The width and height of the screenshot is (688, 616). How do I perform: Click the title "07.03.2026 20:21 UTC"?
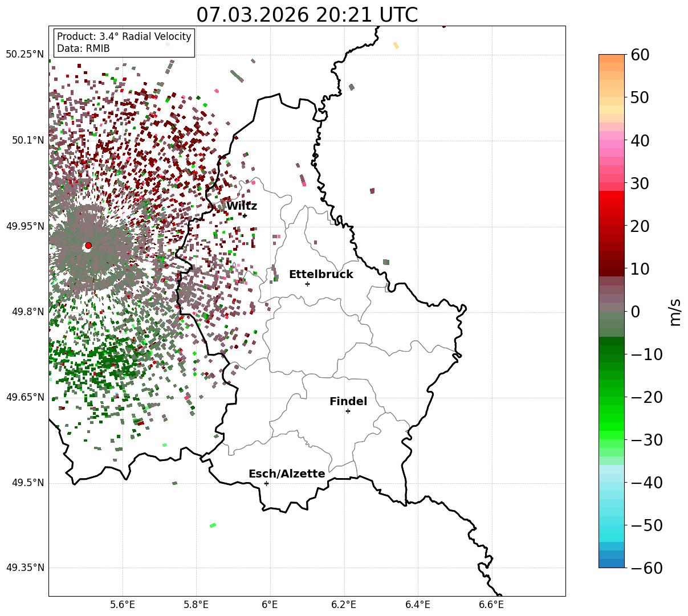coord(307,15)
